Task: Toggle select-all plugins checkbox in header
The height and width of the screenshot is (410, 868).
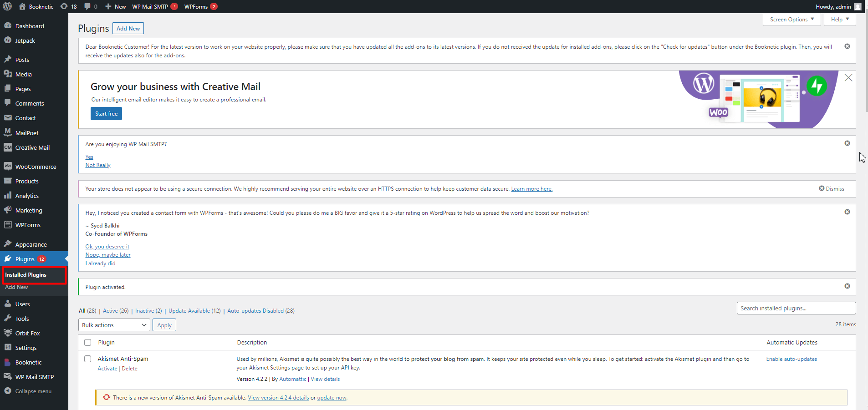Action: point(88,343)
